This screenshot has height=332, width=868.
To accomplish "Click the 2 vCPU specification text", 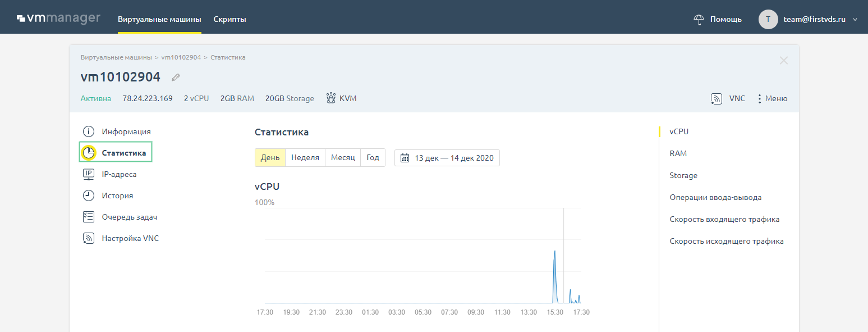I will (196, 98).
